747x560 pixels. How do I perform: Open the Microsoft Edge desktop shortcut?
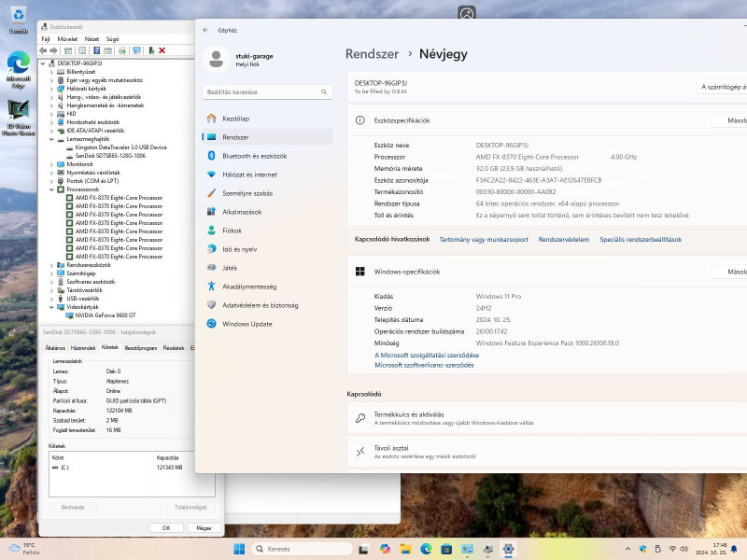(x=18, y=69)
